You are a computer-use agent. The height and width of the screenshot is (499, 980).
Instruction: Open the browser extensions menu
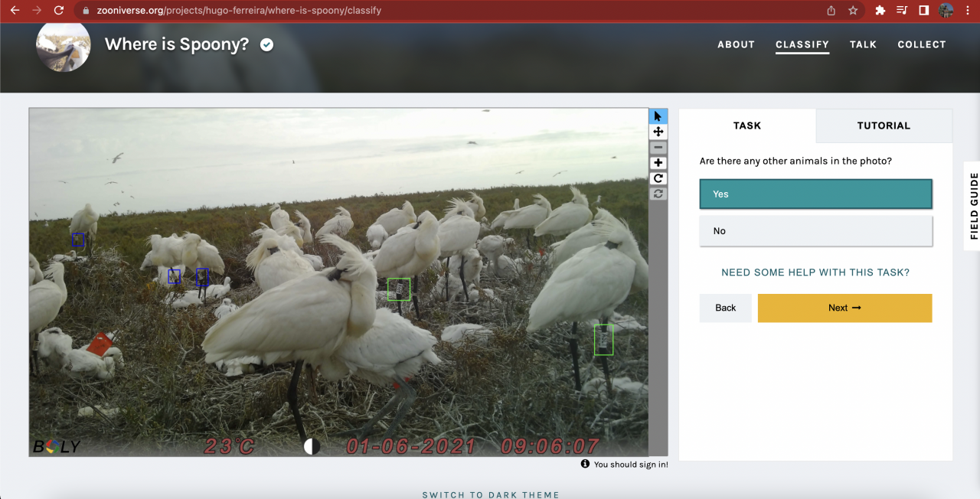[x=880, y=11]
